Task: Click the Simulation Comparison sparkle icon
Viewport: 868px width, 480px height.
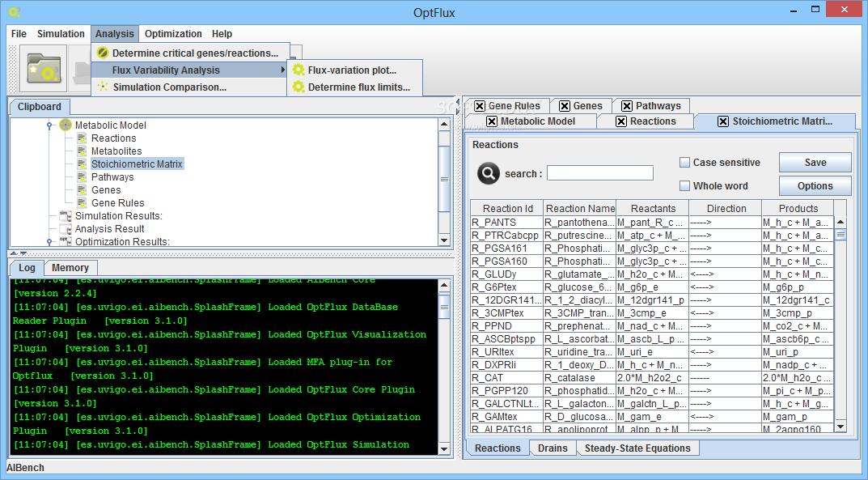Action: (x=103, y=87)
